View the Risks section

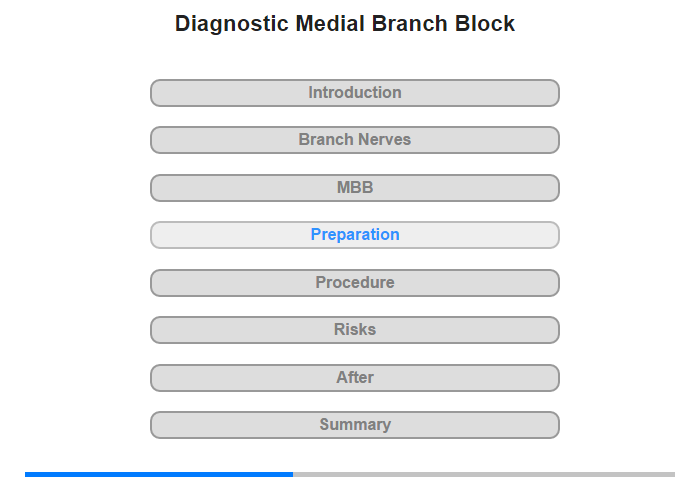coord(355,330)
